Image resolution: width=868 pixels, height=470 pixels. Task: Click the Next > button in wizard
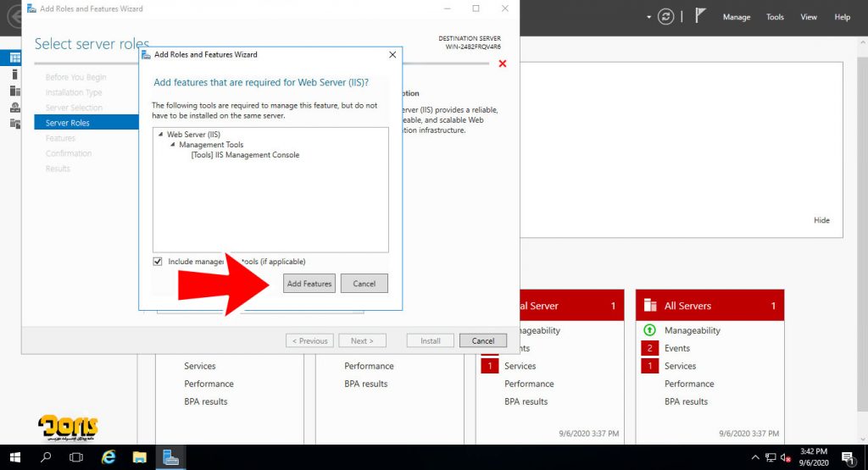click(362, 340)
